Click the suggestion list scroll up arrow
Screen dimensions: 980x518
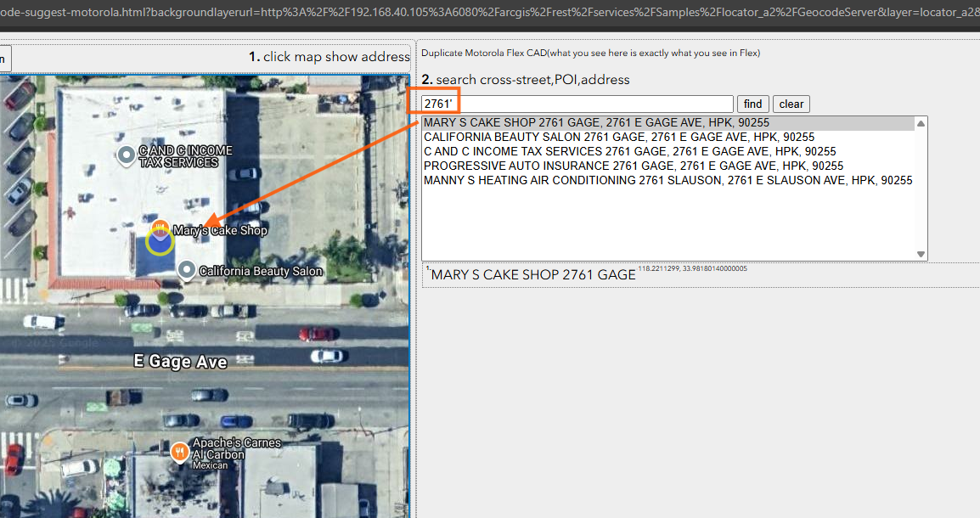coord(921,124)
